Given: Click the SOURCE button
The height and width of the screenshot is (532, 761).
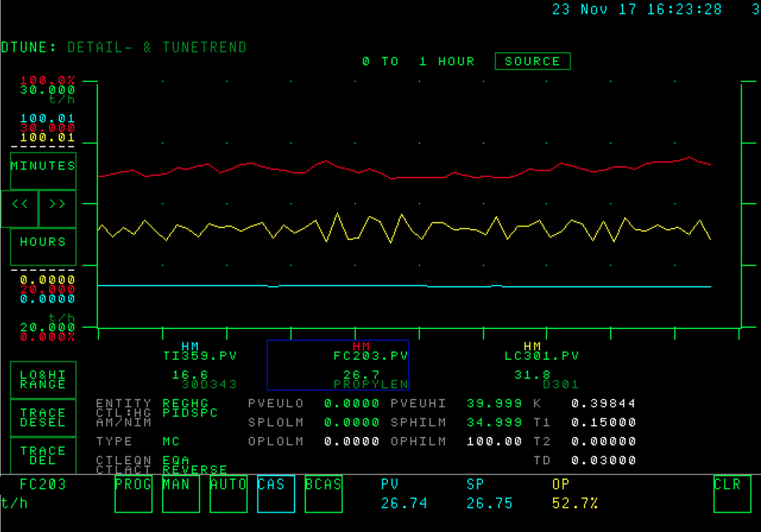Looking at the screenshot, I should [532, 61].
